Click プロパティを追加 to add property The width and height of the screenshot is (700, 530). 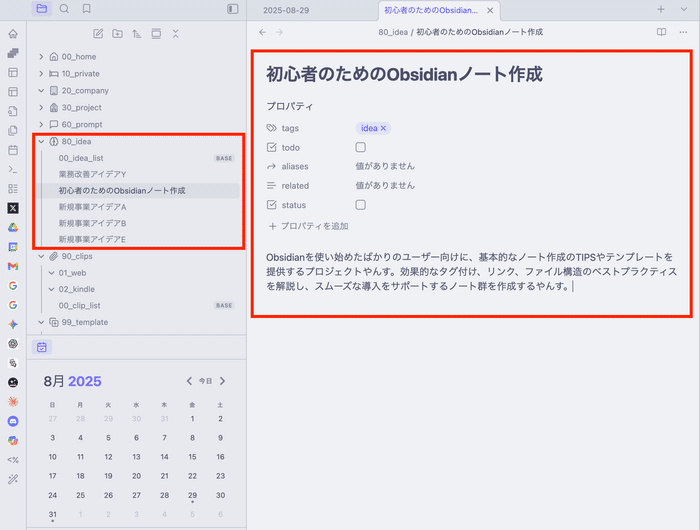point(308,226)
